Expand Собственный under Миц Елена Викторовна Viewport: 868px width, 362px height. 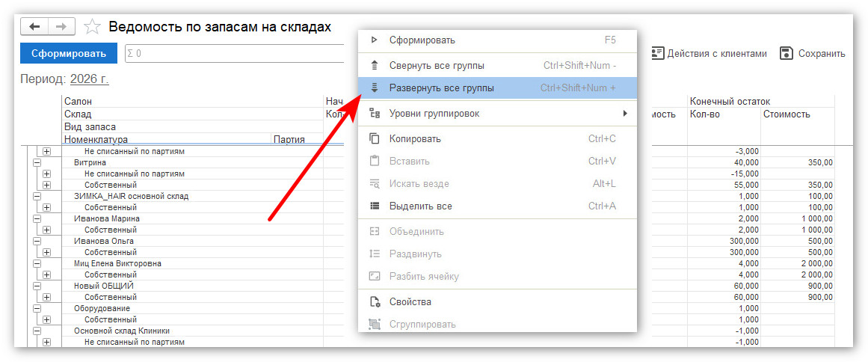tap(47, 274)
